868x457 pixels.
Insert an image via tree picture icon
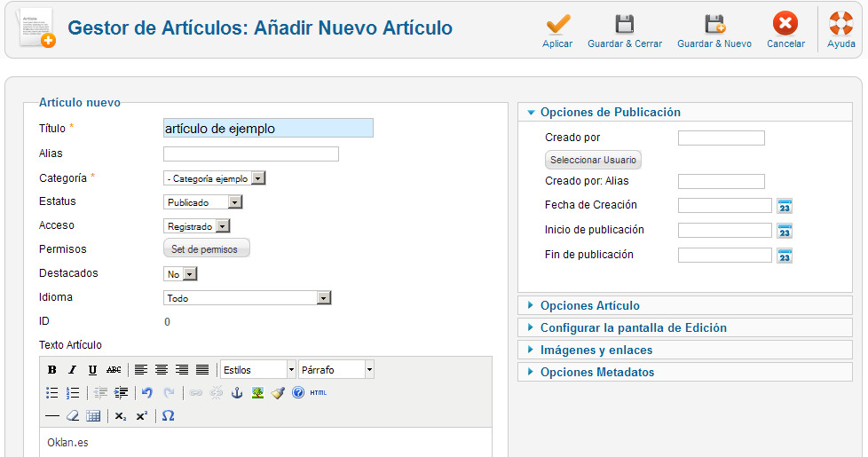click(257, 393)
